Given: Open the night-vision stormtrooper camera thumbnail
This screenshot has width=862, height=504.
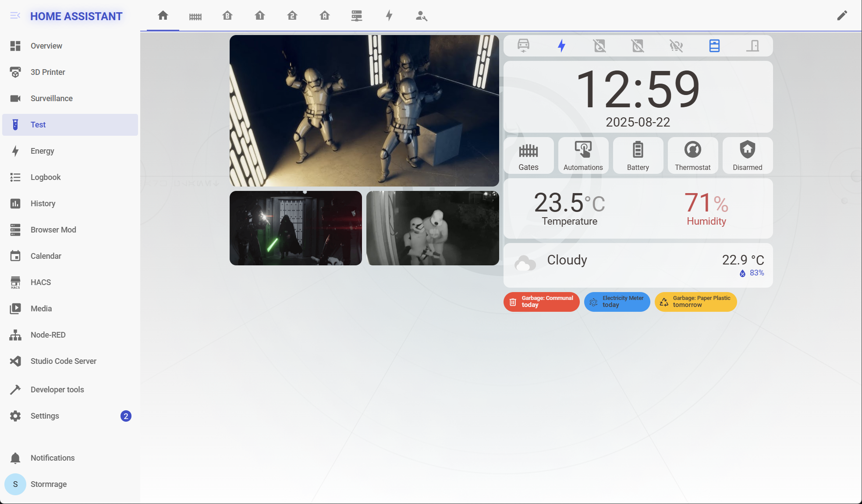Looking at the screenshot, I should [x=433, y=228].
